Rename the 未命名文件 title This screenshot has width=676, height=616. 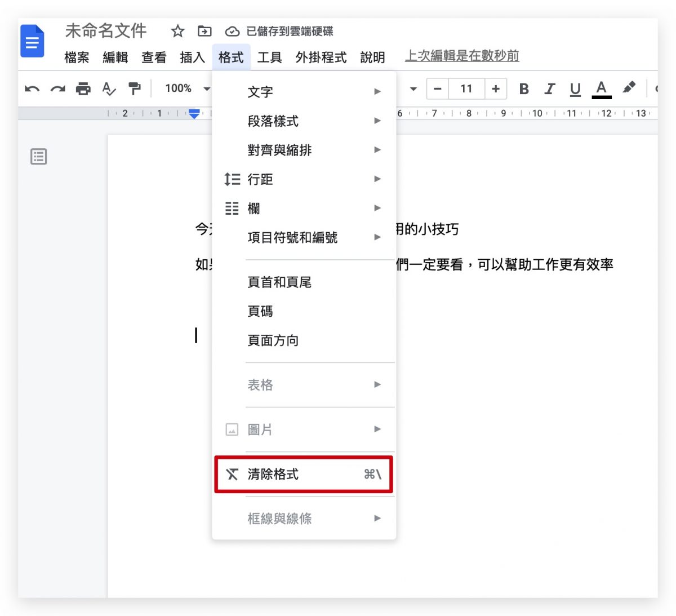click(106, 31)
